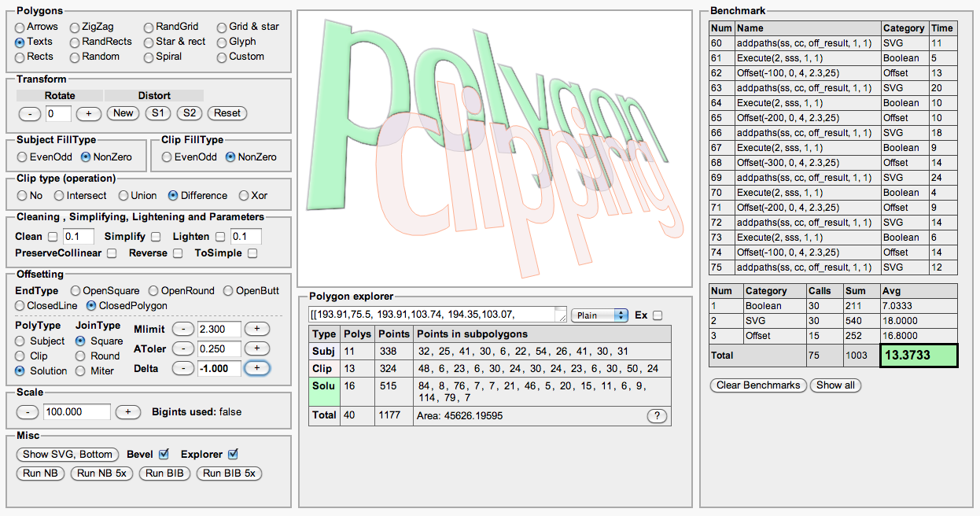Enable the Clean checkbox
This screenshot has height=516, width=980.
pos(52,236)
